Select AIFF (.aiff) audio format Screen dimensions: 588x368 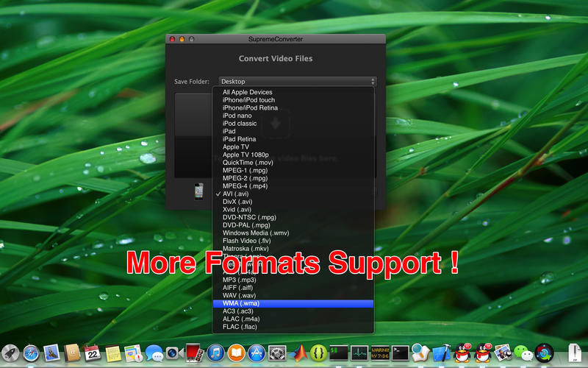tap(293, 288)
